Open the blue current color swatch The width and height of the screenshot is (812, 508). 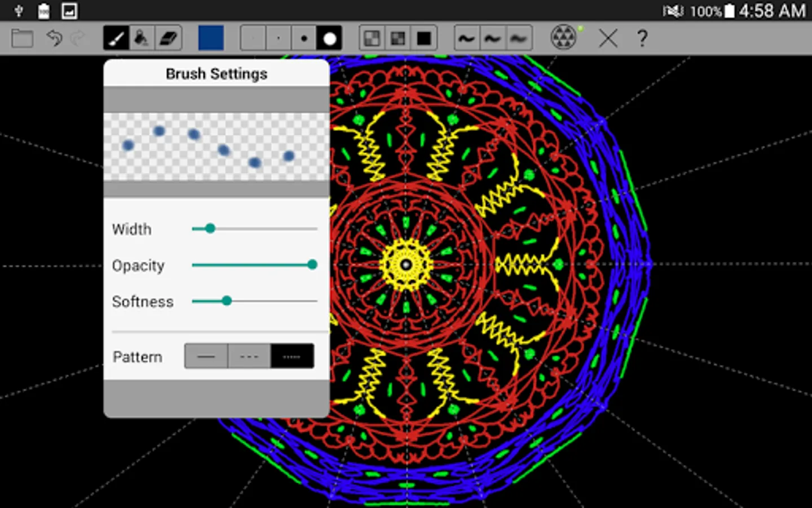tap(211, 38)
